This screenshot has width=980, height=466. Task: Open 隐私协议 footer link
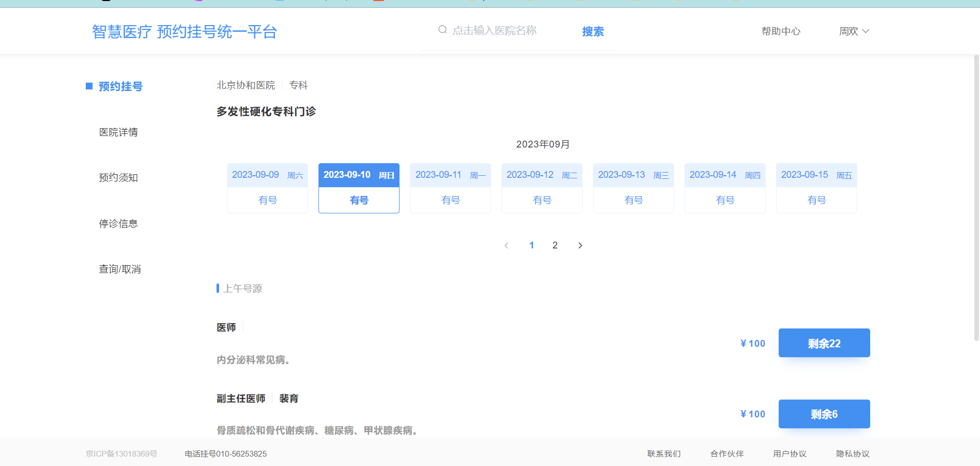coord(853,454)
